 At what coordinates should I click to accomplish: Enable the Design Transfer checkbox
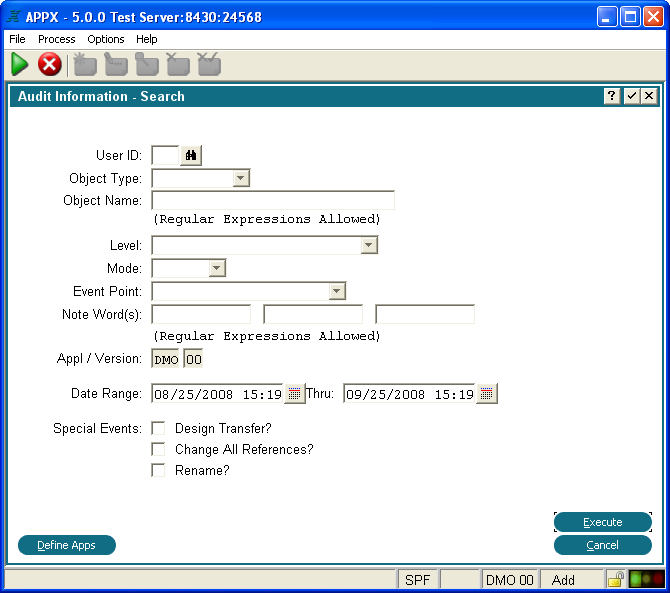[158, 428]
